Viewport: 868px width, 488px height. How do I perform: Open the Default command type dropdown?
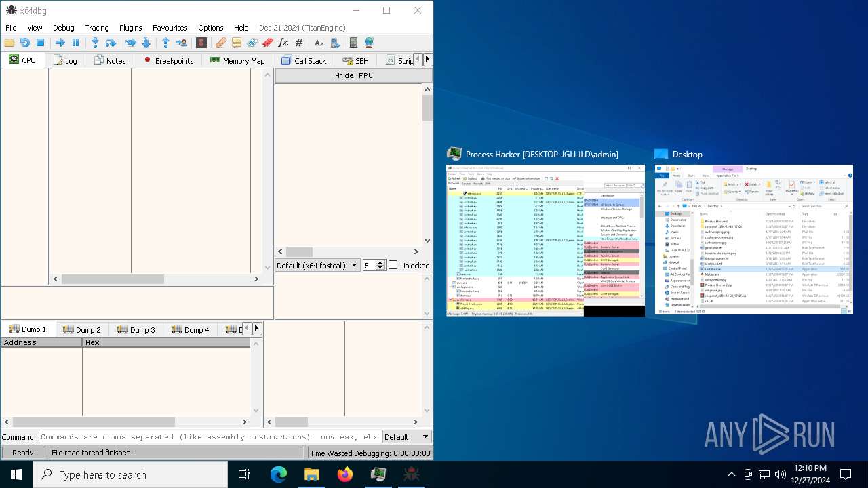pyautogui.click(x=407, y=437)
